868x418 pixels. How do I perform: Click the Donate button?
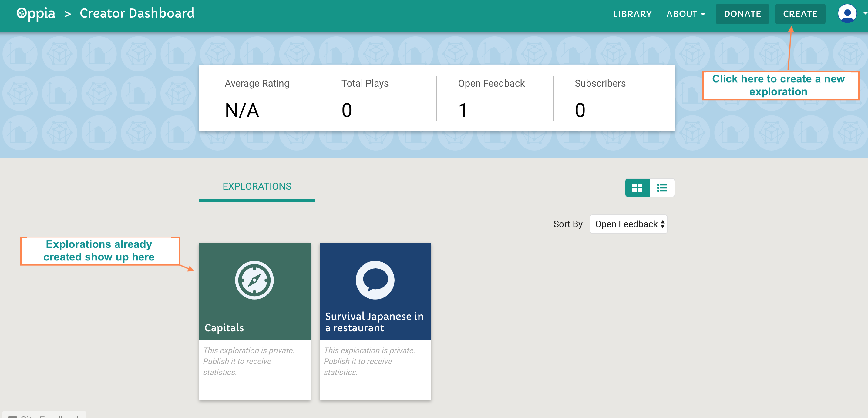pyautogui.click(x=742, y=14)
